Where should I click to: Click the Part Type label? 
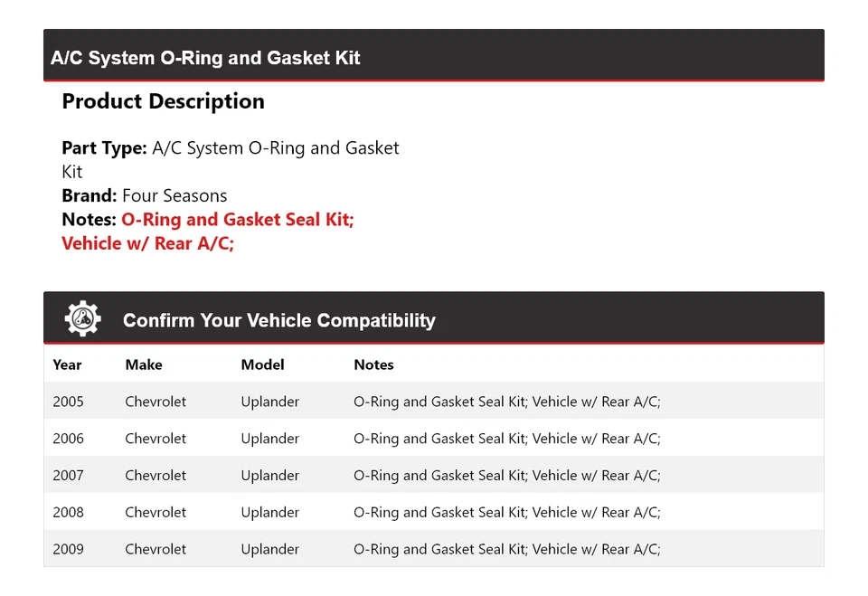[104, 147]
